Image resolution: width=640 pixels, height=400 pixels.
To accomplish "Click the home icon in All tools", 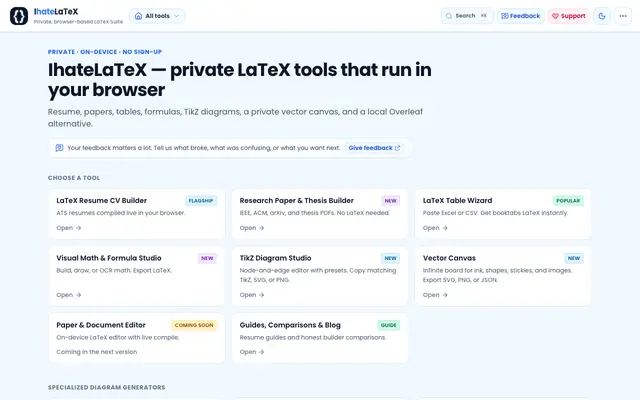I will click(138, 16).
